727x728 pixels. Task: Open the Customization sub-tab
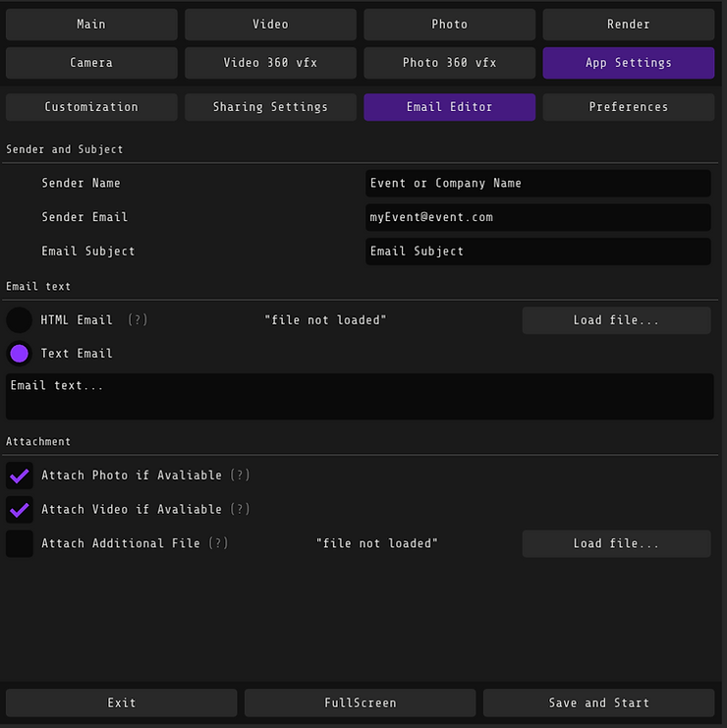click(91, 107)
